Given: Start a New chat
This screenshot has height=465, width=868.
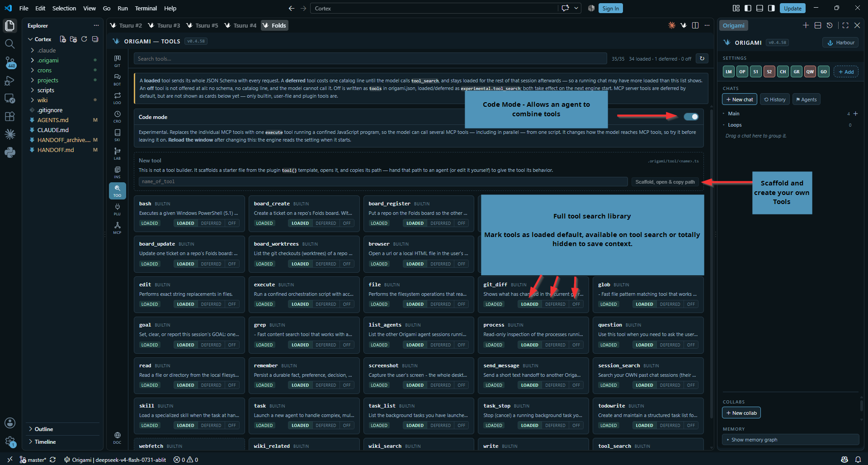Looking at the screenshot, I should 740,100.
